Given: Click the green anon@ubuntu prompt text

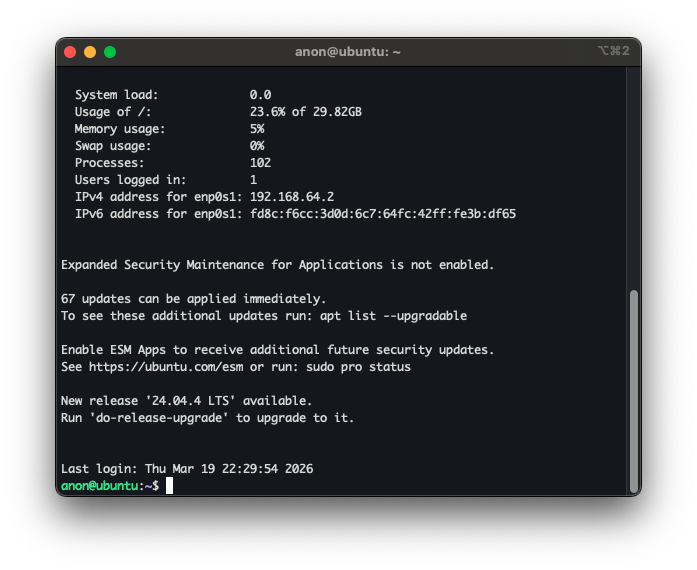Looking at the screenshot, I should (x=101, y=485).
